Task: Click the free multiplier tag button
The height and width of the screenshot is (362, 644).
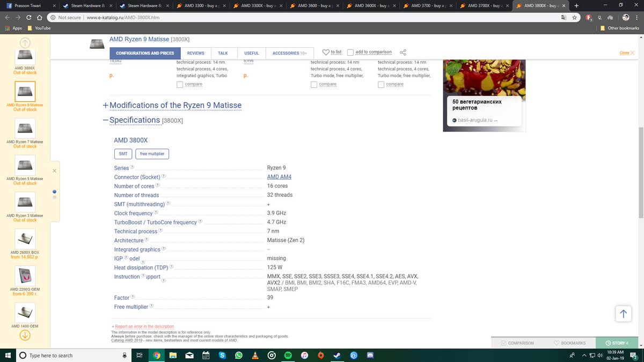Action: [152, 154]
